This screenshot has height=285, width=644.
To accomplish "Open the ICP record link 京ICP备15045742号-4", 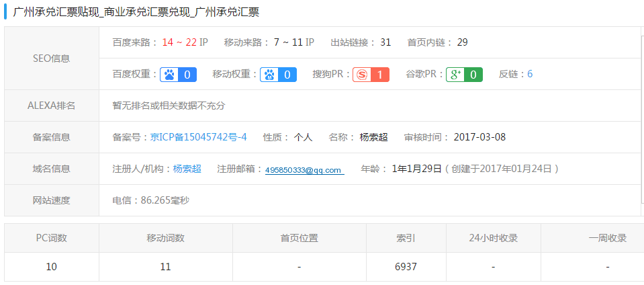I will coord(198,137).
